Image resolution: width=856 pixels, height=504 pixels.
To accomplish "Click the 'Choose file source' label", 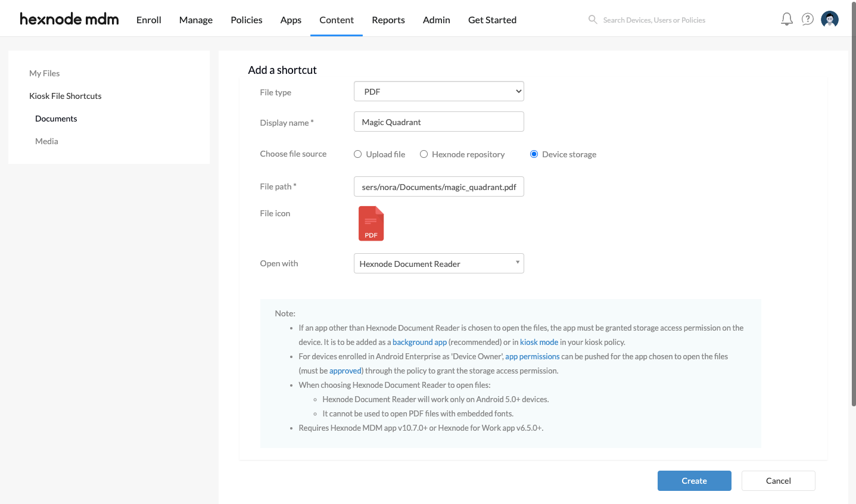I will 293,154.
